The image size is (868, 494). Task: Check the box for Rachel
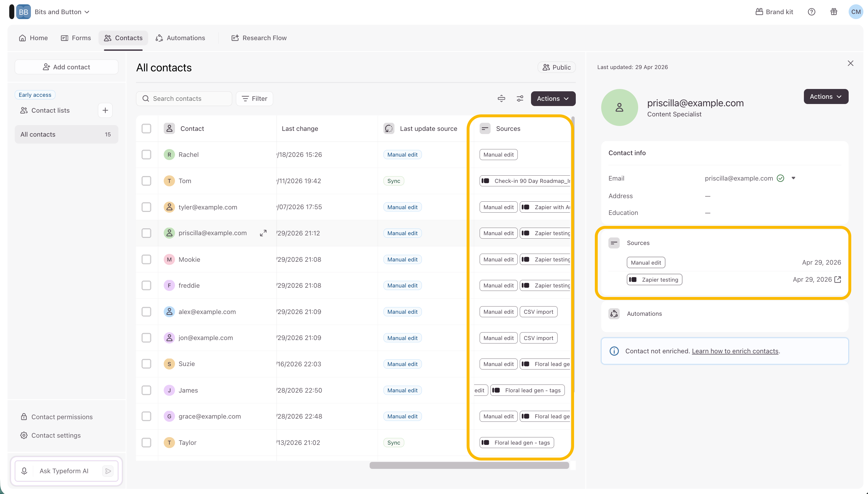tap(146, 155)
